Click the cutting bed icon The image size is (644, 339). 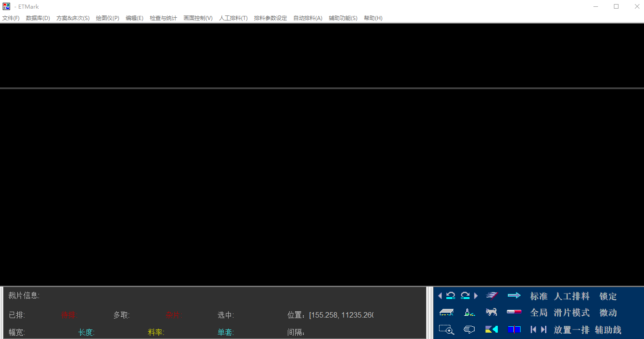446,312
